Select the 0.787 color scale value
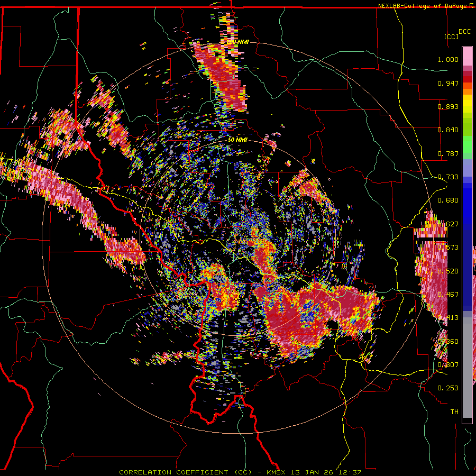Screen dimensions: 476x476 [448, 153]
